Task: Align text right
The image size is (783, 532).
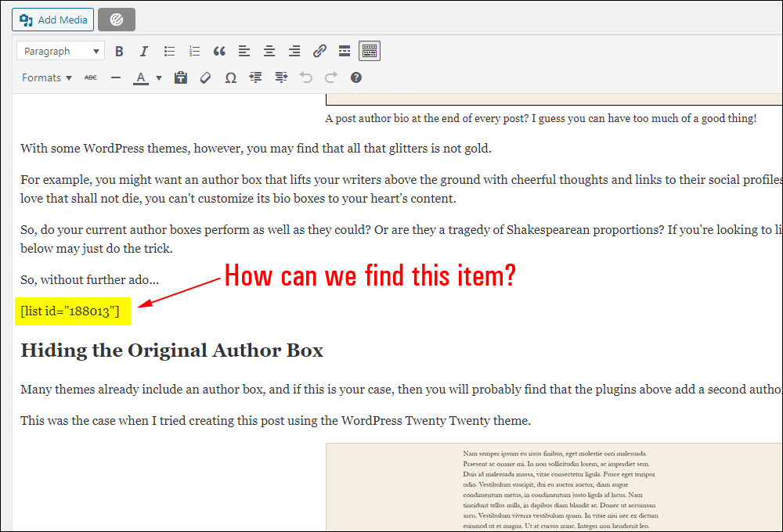Action: [294, 51]
